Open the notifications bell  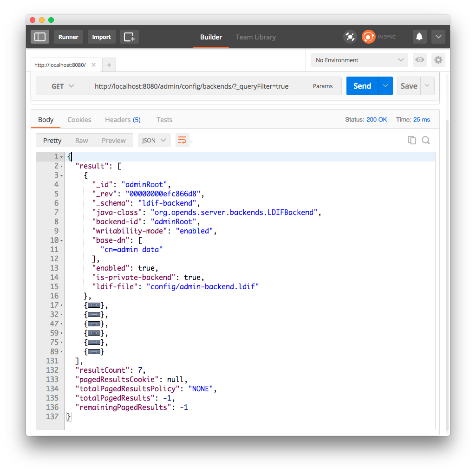click(419, 36)
